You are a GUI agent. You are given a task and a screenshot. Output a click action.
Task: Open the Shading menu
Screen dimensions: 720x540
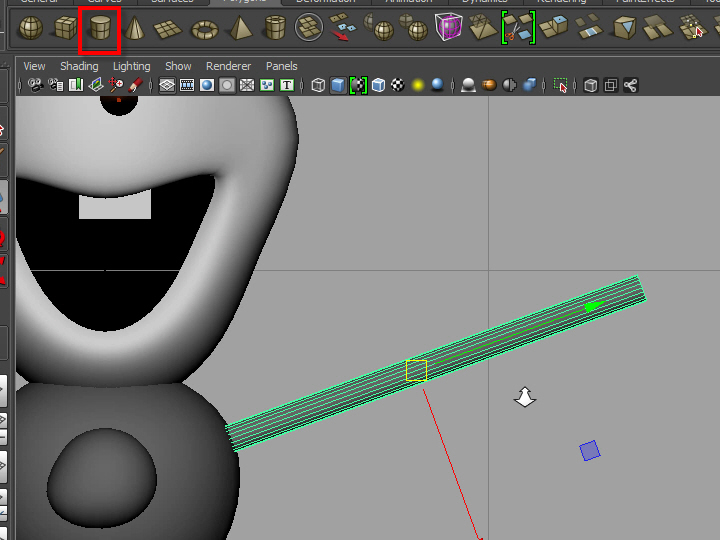79,66
